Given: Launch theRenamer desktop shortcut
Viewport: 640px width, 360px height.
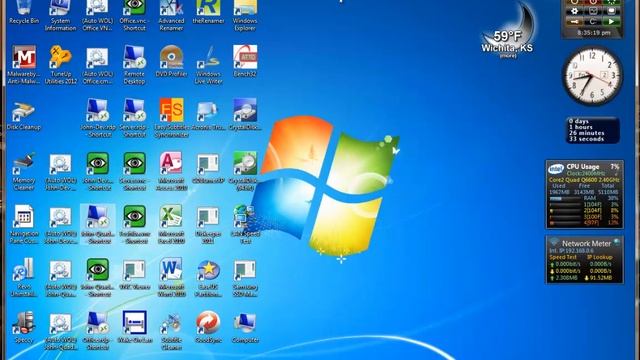Looking at the screenshot, I should pos(208,12).
